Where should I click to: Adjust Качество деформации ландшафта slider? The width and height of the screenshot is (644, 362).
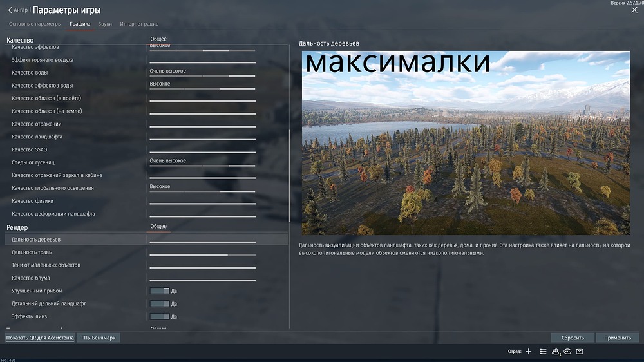pyautogui.click(x=202, y=216)
